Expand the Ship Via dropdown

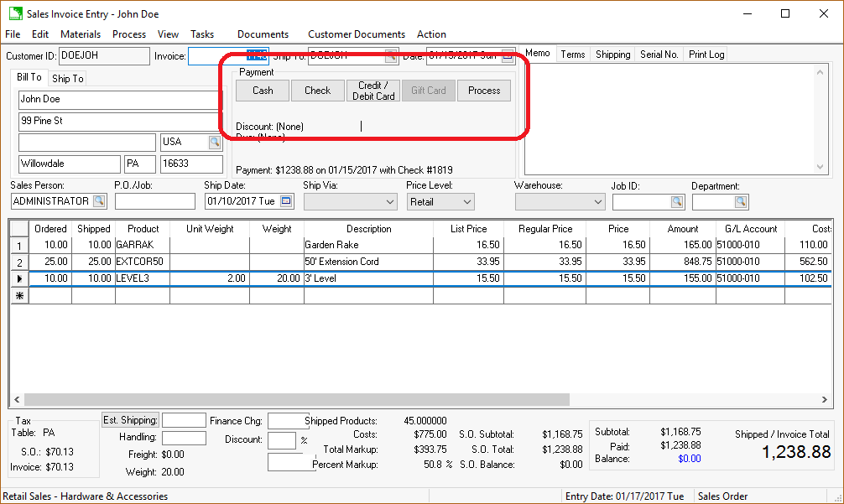pos(389,202)
